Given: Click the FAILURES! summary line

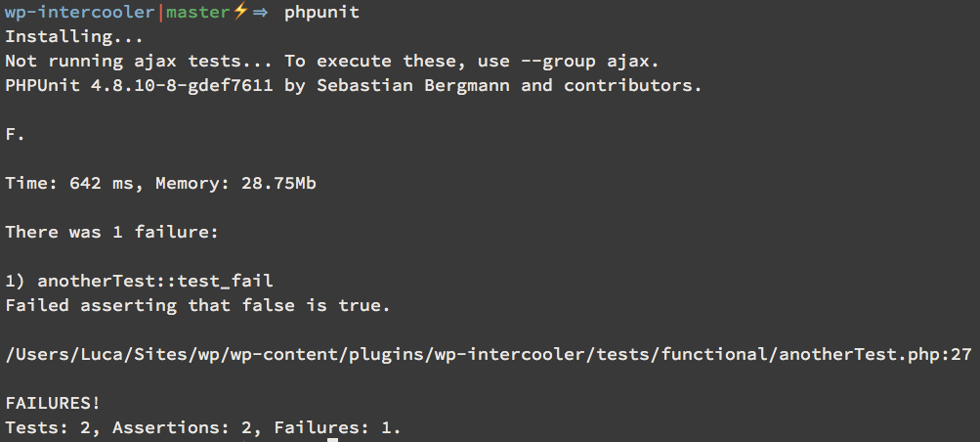Looking at the screenshot, I should point(53,403).
